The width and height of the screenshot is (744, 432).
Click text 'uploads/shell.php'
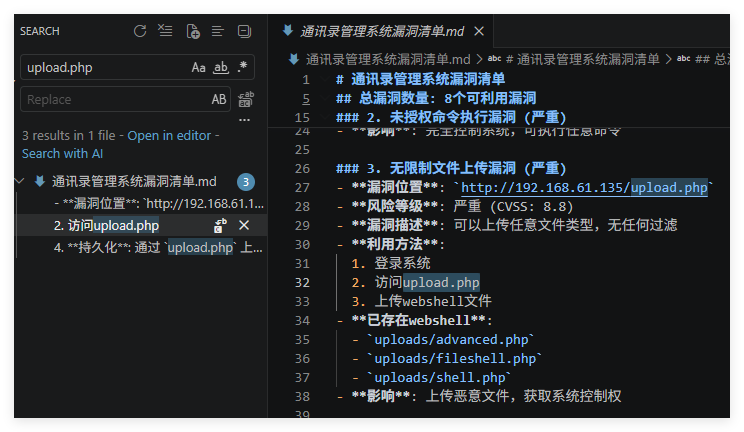[x=440, y=378]
